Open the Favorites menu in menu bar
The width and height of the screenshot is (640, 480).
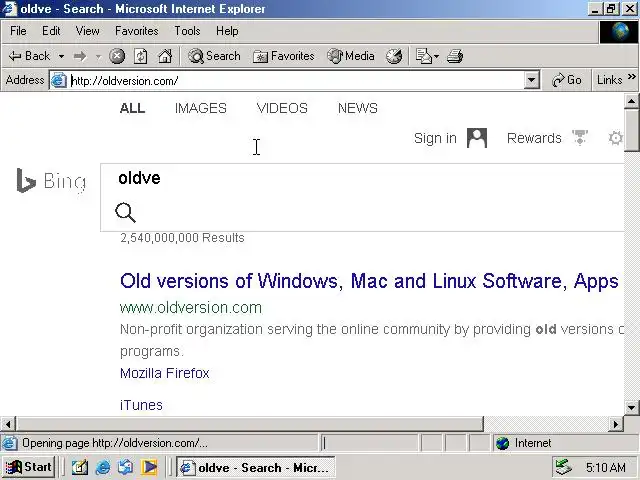click(x=137, y=31)
